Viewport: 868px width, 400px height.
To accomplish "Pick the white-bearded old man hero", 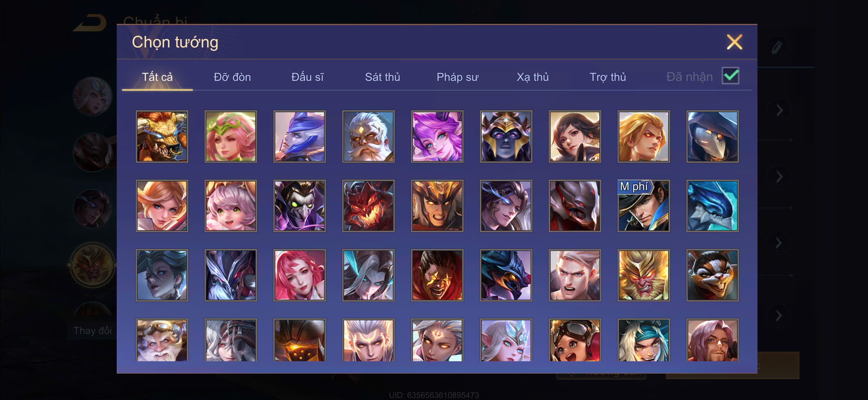I will point(368,136).
